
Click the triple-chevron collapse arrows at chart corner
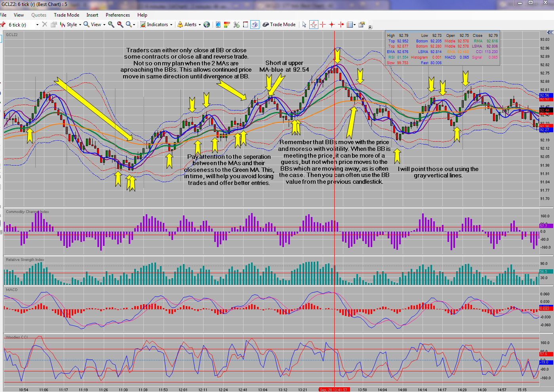[x=550, y=32]
